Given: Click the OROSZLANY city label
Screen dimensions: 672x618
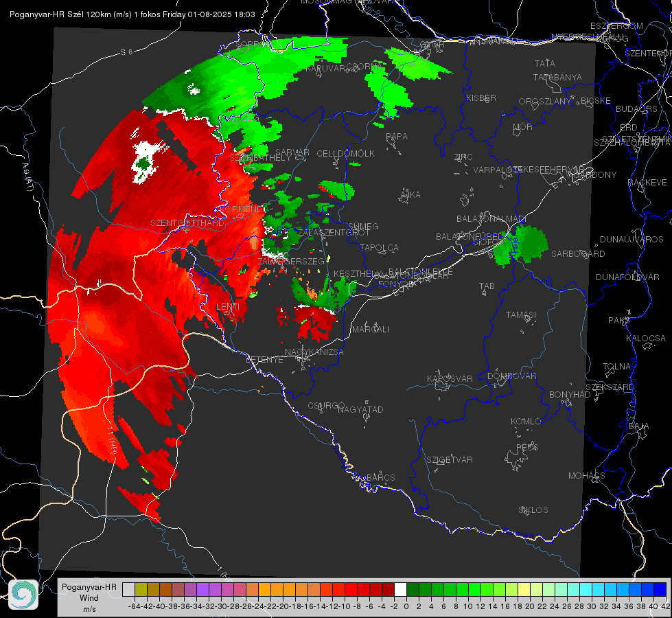Looking at the screenshot, I should (x=545, y=102).
